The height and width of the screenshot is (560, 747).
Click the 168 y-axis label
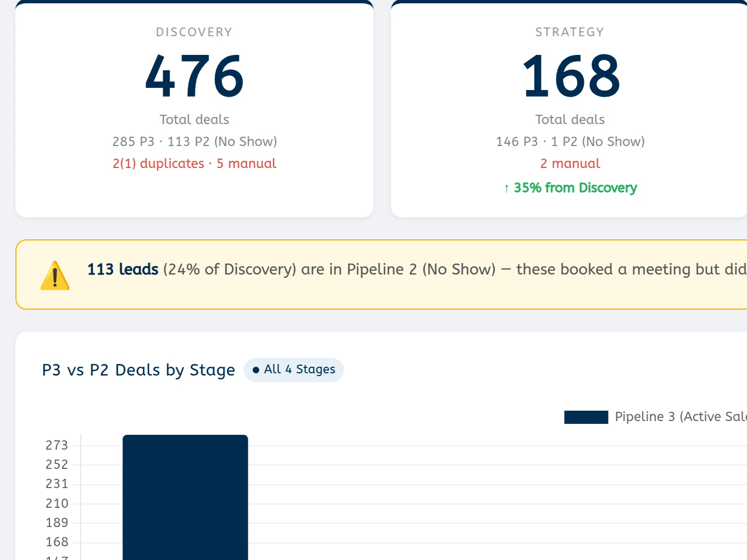[x=57, y=542]
